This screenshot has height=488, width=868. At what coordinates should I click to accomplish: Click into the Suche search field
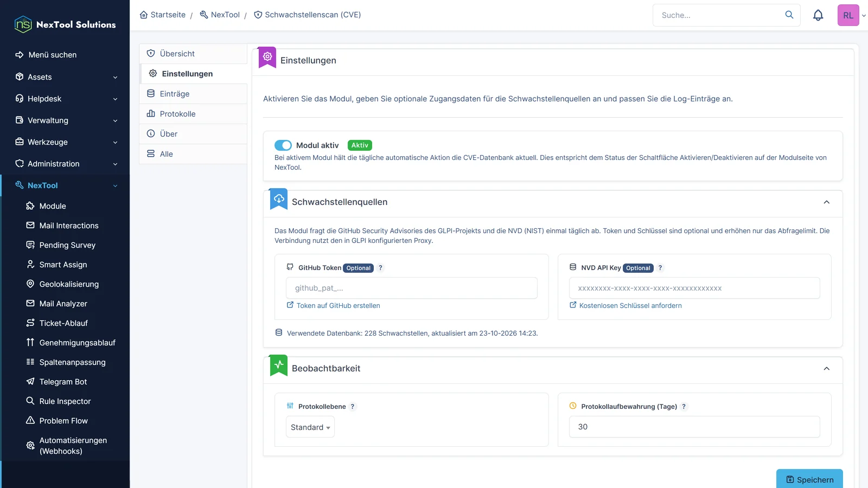point(719,15)
